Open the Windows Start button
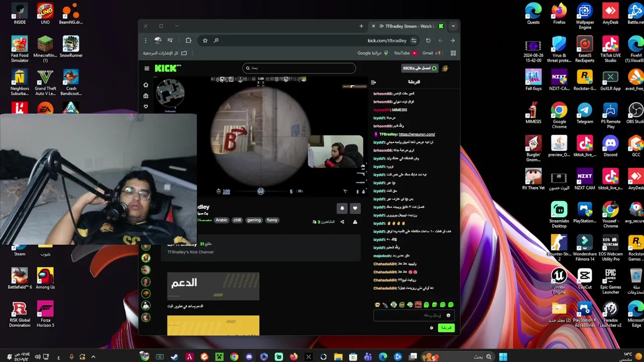The image size is (644, 362). click(x=503, y=357)
